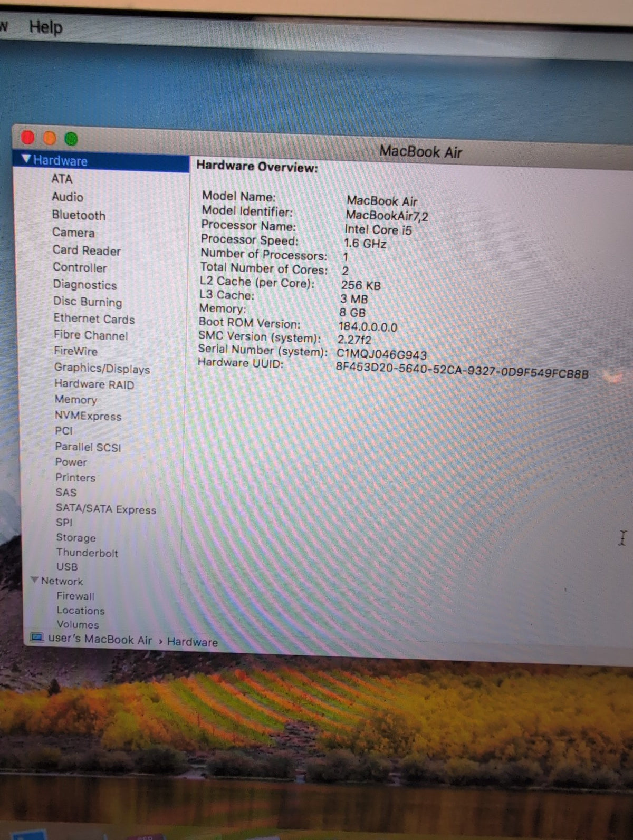633x840 pixels.
Task: Select Ethernet Cards entry
Action: click(x=94, y=318)
